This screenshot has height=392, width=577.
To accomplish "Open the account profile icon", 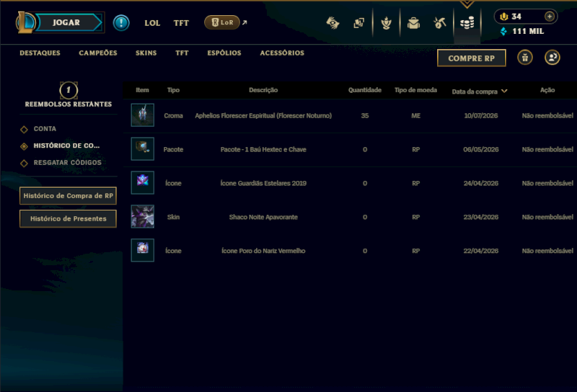I will click(x=552, y=58).
